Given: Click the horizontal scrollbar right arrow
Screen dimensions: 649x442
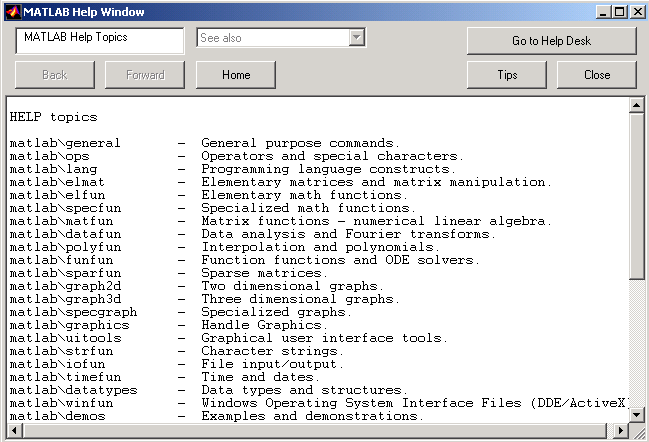Looking at the screenshot, I should [x=620, y=430].
